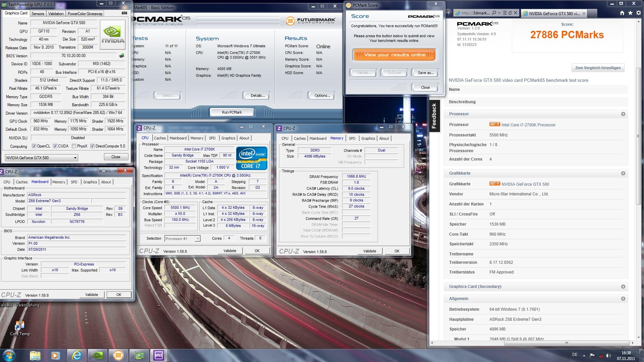This screenshot has height=362, width=644.
Task: Expand Graphics Card (Secondary) section
Action: [623, 287]
